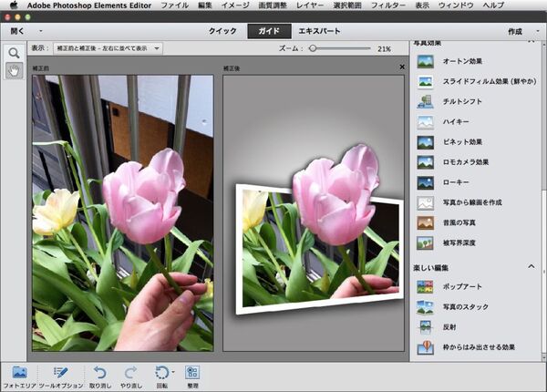
Task: Click the 反射 effect icon
Action: [425, 327]
